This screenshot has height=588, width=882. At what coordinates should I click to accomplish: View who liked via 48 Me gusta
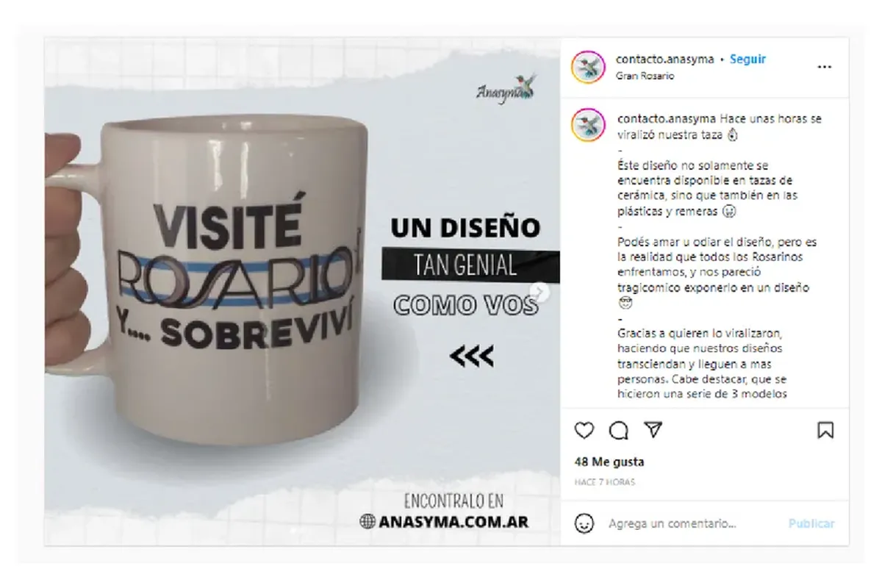609,462
